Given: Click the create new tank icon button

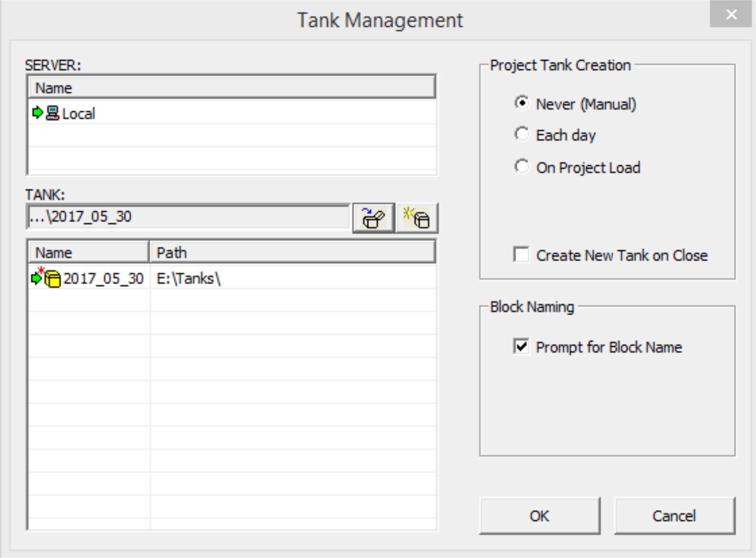Looking at the screenshot, I should (x=417, y=218).
